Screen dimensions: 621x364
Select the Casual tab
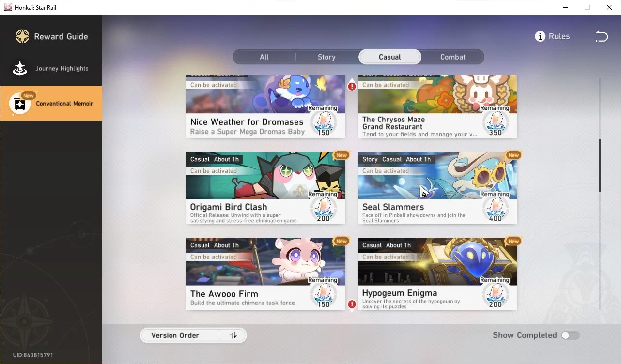pos(390,57)
